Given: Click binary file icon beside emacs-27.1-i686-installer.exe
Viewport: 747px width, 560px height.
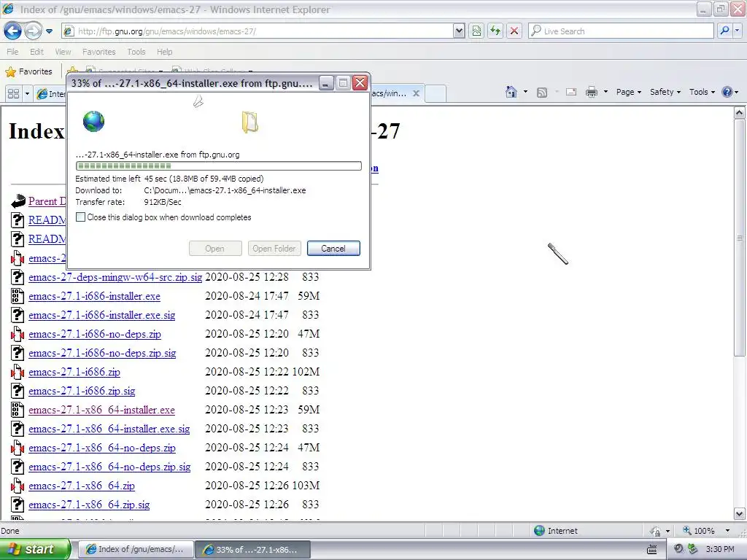Looking at the screenshot, I should tap(18, 296).
